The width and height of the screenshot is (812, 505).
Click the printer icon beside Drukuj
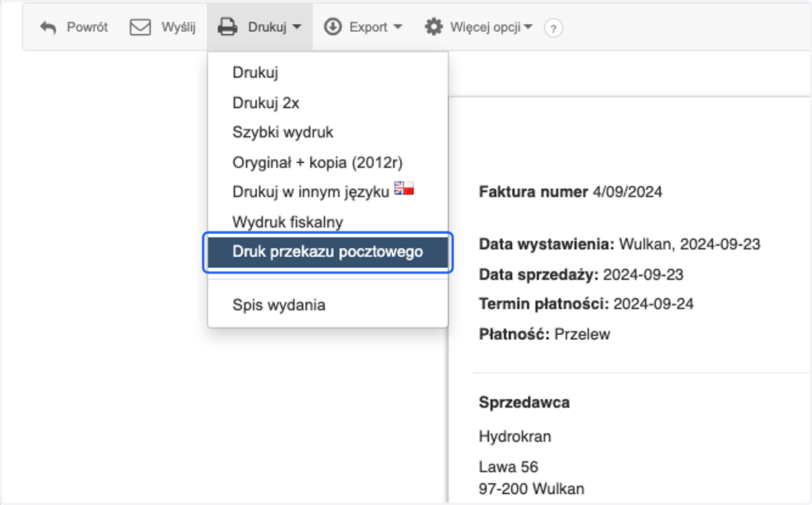pos(227,27)
